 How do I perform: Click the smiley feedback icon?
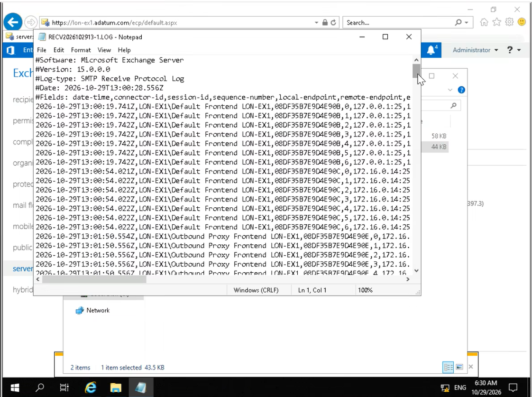point(522,22)
